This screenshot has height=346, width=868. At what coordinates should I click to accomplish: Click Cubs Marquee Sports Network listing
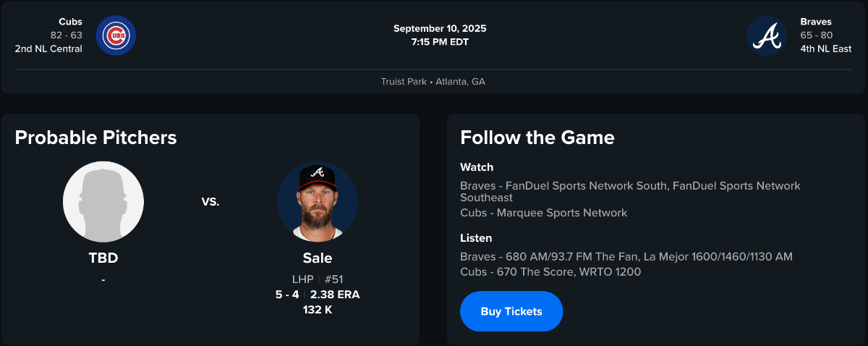[x=543, y=213]
